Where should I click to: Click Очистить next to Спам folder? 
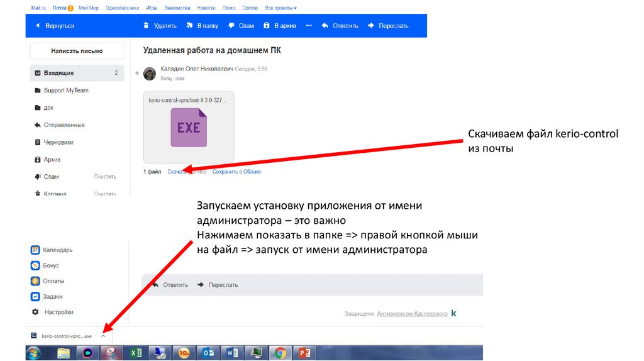[105, 177]
